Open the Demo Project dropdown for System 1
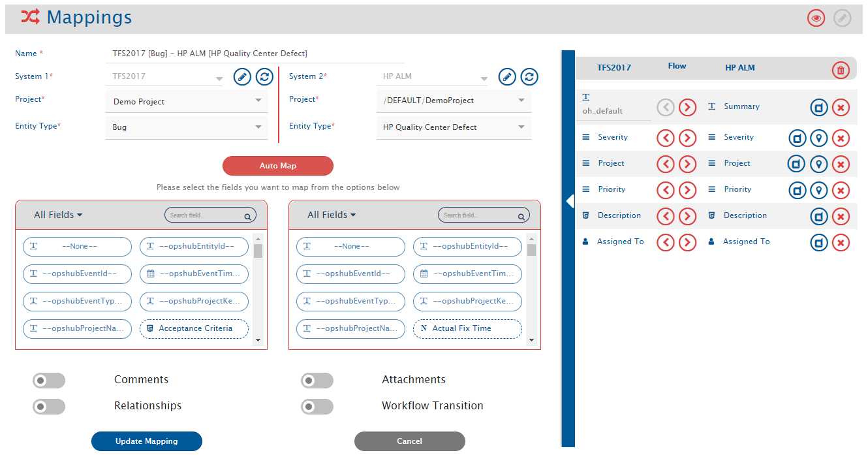Image resolution: width=868 pixels, height=455 pixels. [187, 102]
